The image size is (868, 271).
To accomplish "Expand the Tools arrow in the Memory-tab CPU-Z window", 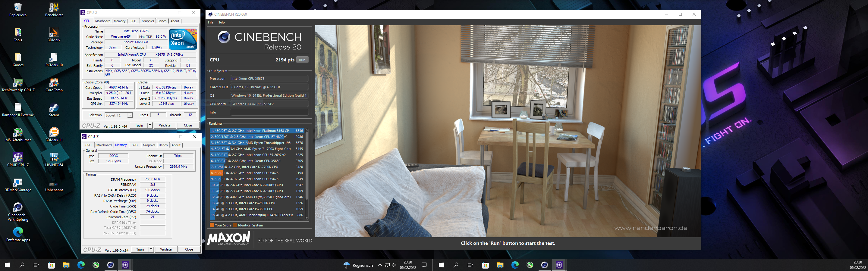I will [x=151, y=249].
